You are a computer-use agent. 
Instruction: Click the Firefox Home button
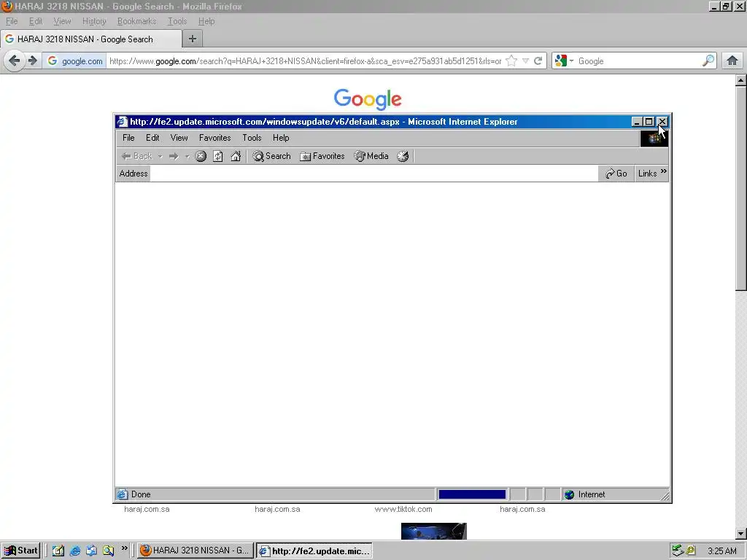(732, 61)
